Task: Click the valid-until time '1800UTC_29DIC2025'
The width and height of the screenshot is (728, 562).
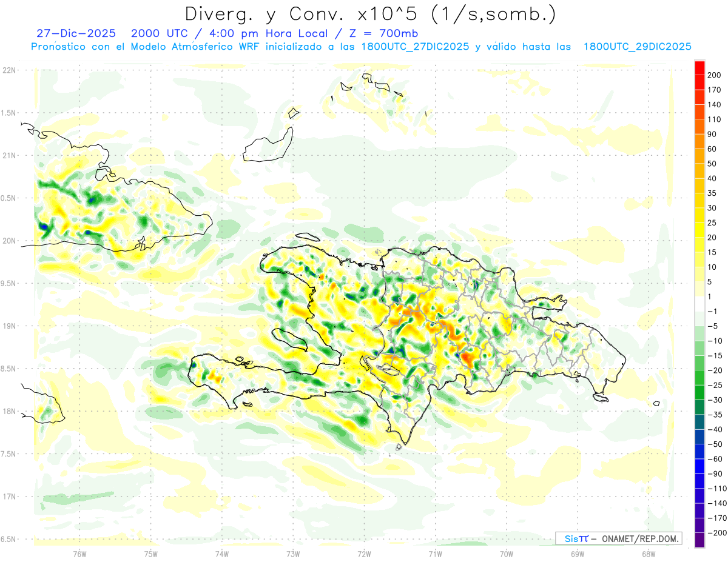Action: point(638,47)
